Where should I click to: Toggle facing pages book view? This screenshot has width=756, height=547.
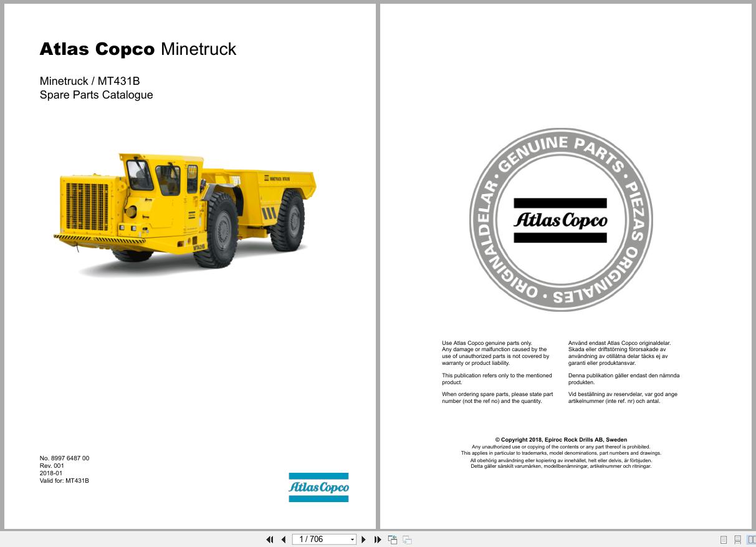pyautogui.click(x=750, y=539)
